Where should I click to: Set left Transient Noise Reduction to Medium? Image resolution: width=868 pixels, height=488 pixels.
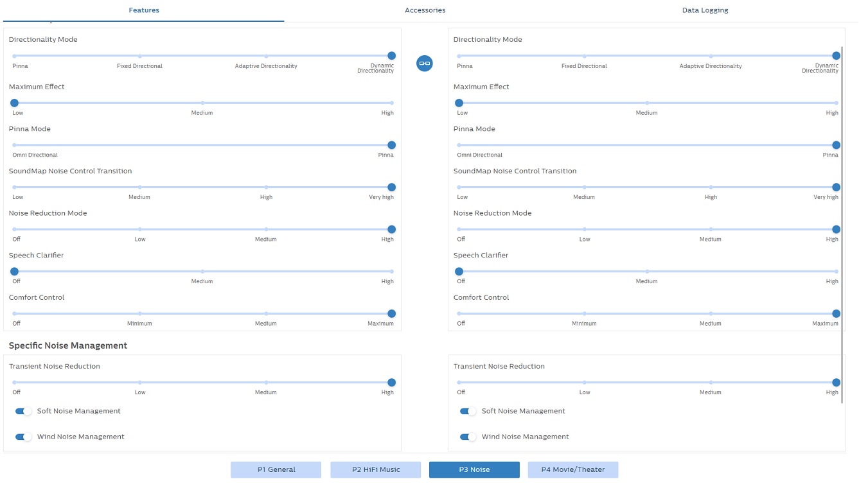(266, 383)
